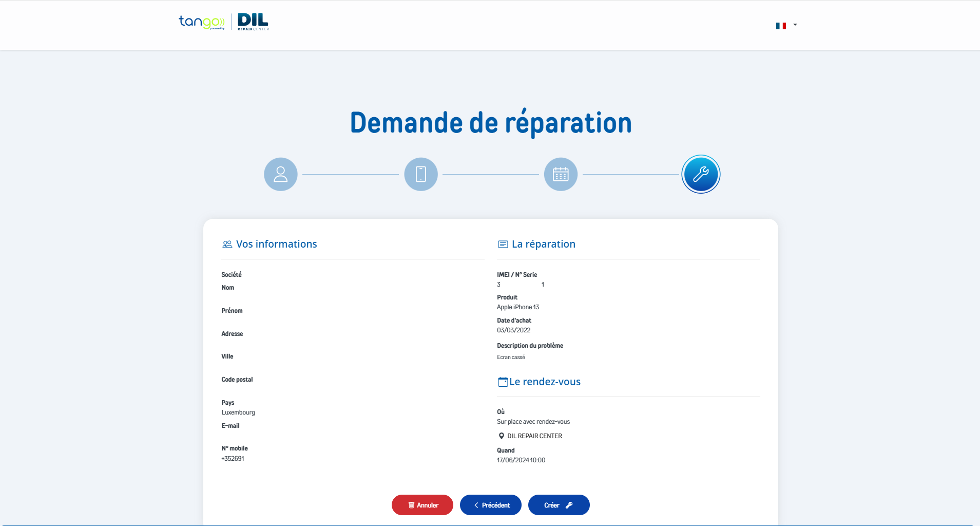The image size is (980, 526).
Task: Click the wrench repair step icon
Action: [x=701, y=174]
